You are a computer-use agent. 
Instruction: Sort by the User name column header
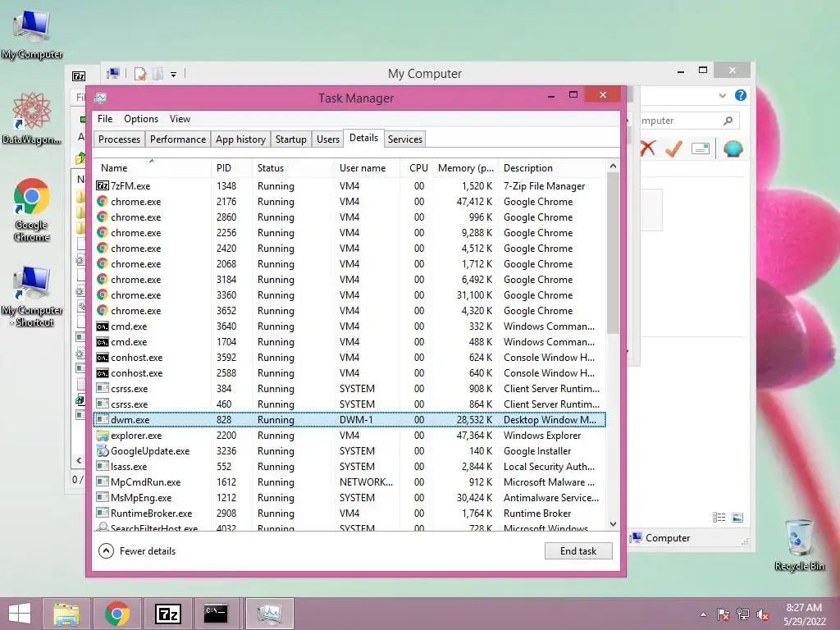(x=367, y=167)
